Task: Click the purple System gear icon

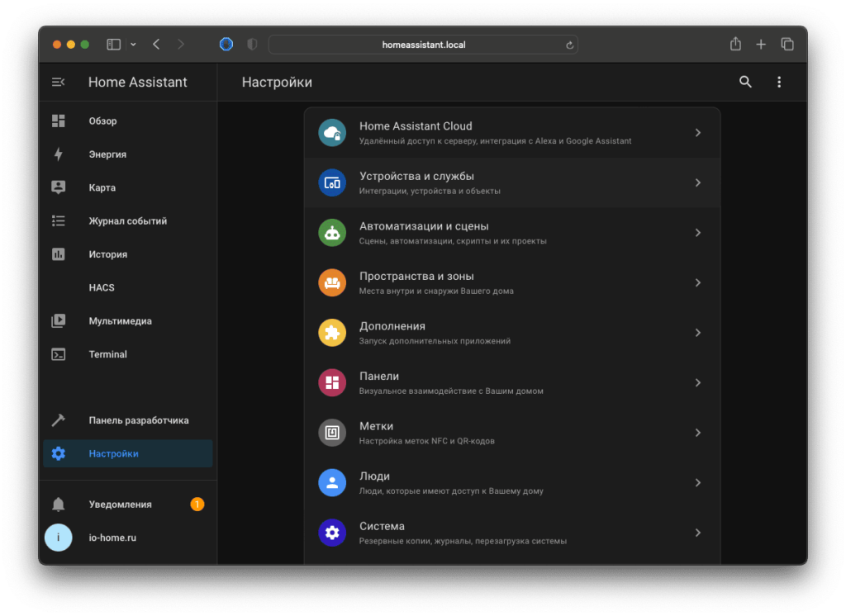Action: [332, 533]
